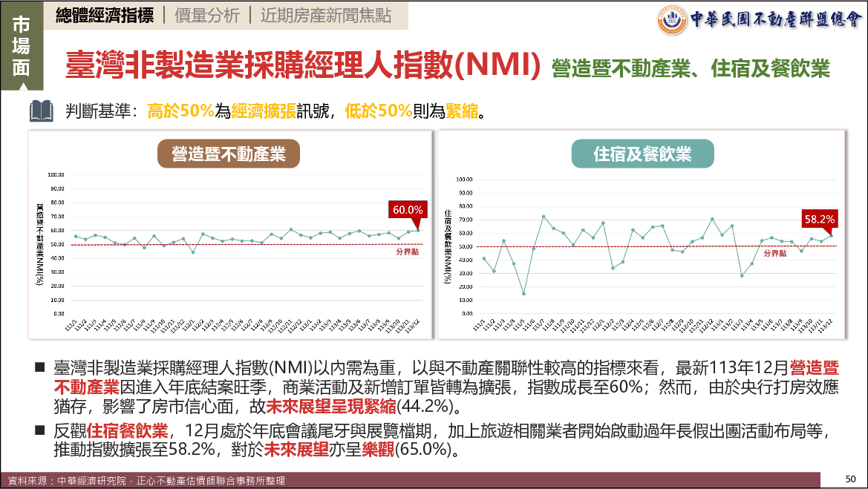Select the 市場面 section label
This screenshot has width=868, height=489.
pos(22,45)
